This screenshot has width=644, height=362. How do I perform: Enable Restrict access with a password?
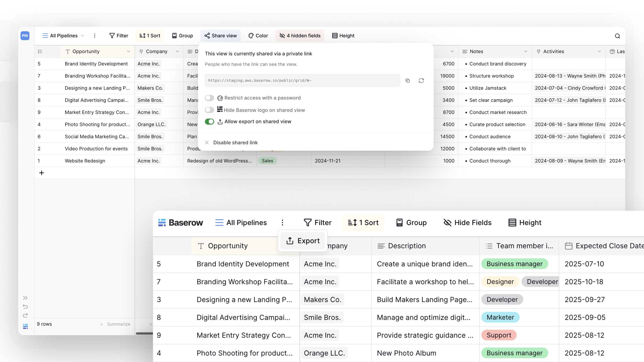[210, 98]
